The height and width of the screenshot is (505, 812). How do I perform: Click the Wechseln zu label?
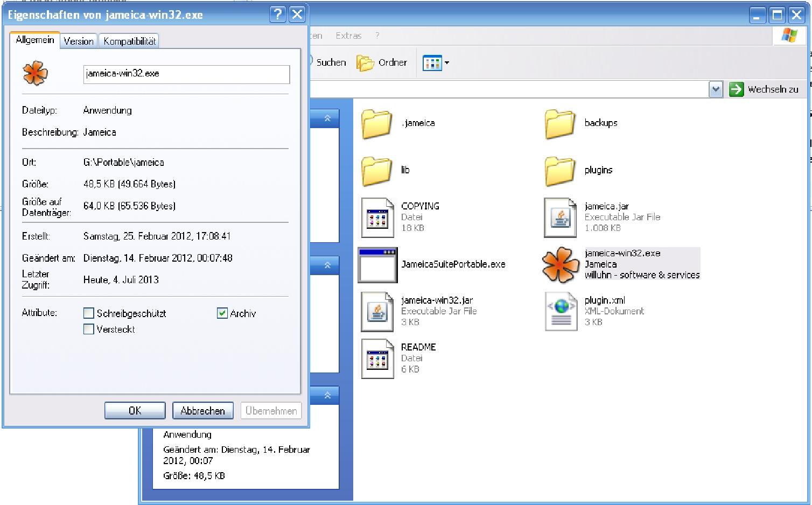click(773, 90)
